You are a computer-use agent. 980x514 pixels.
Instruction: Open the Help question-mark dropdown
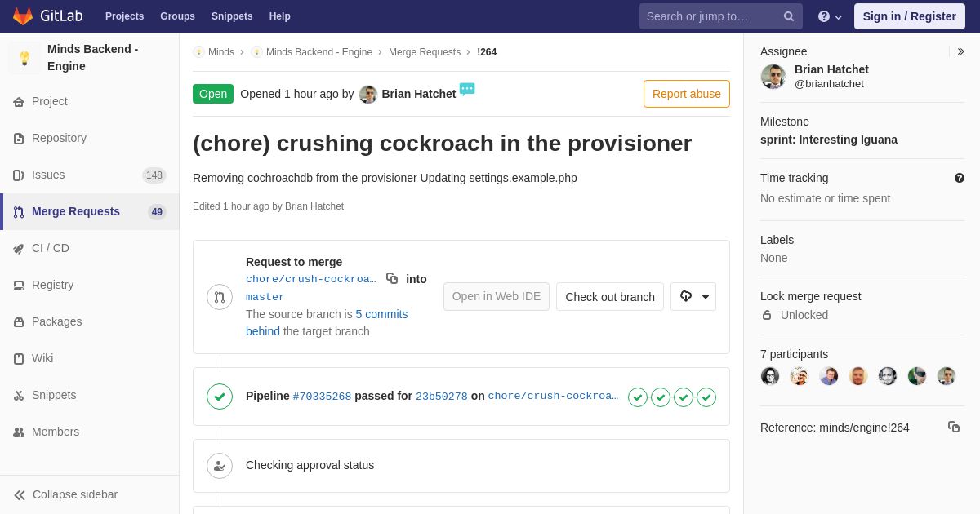pyautogui.click(x=830, y=16)
